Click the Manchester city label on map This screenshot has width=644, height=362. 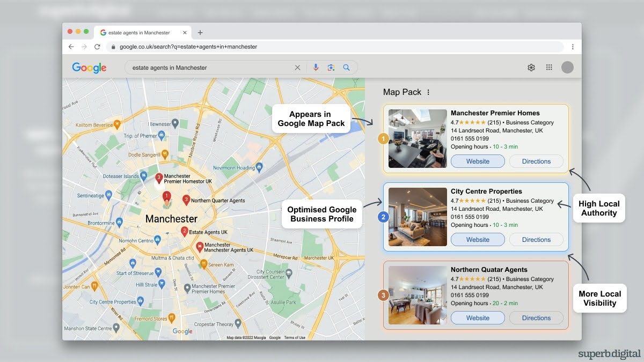(171, 219)
